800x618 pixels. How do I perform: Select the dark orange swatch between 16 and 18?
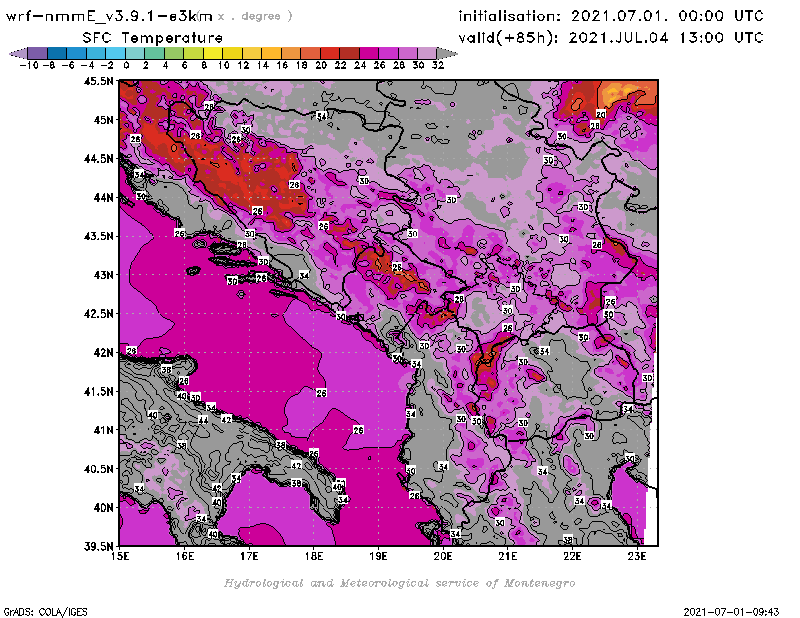tap(290, 54)
